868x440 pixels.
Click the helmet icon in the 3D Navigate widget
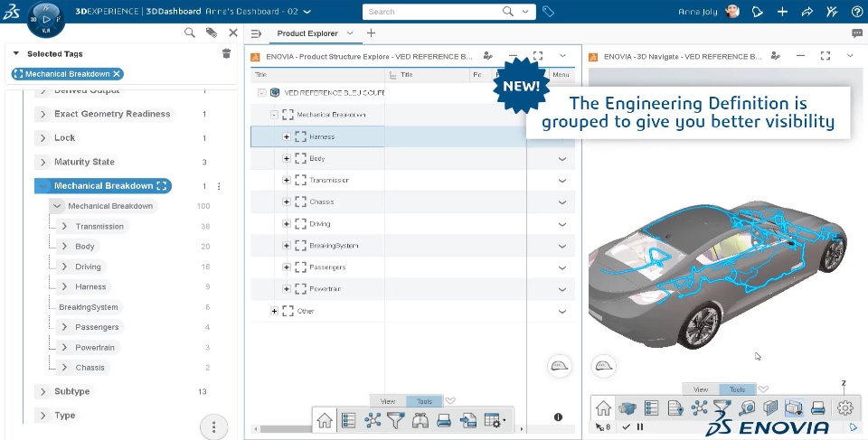604,366
